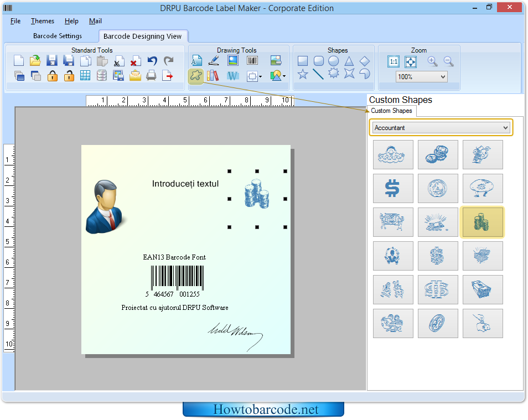Viewport: 528px width, 420px height.
Task: Select the line drawing shape
Action: coord(318,74)
